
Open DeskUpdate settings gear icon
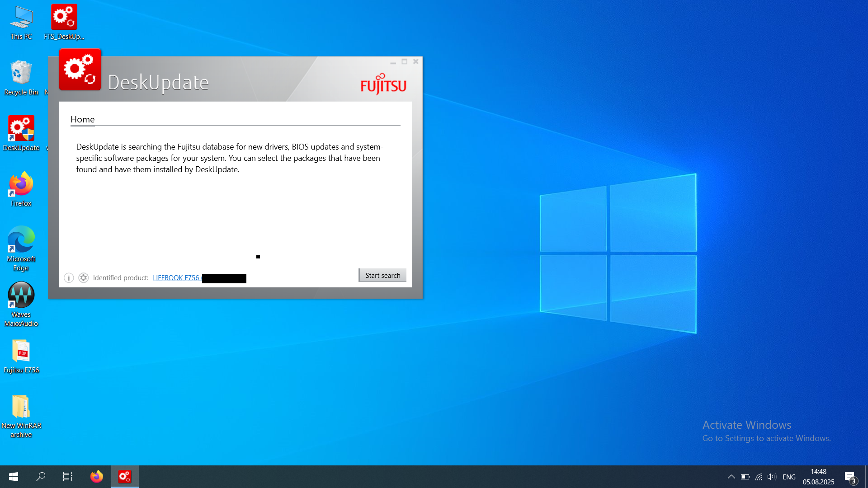(x=84, y=278)
